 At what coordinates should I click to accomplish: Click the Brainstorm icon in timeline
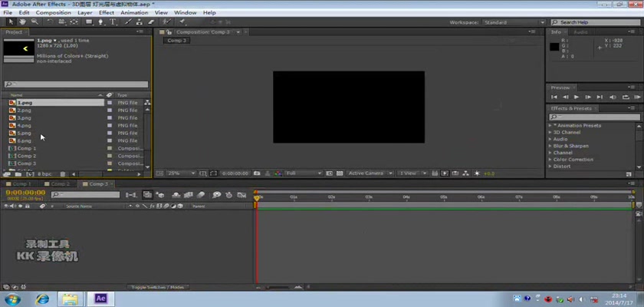pos(217,195)
